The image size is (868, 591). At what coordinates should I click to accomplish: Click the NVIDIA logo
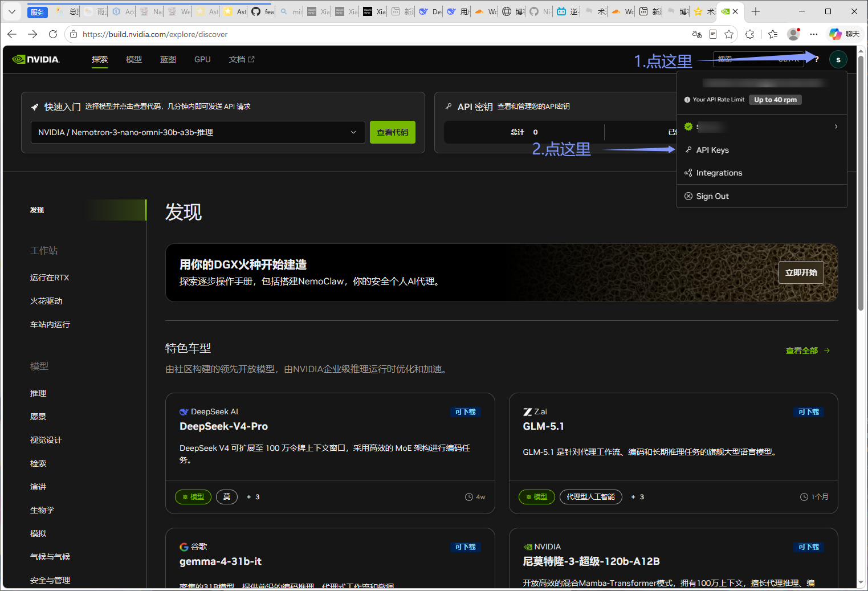(35, 59)
